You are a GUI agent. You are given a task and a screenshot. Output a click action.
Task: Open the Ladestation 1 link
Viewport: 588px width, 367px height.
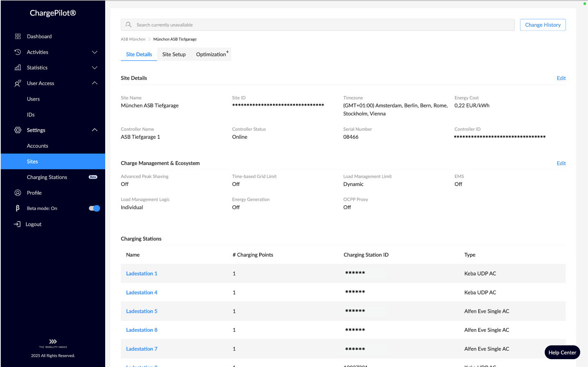[x=142, y=273]
